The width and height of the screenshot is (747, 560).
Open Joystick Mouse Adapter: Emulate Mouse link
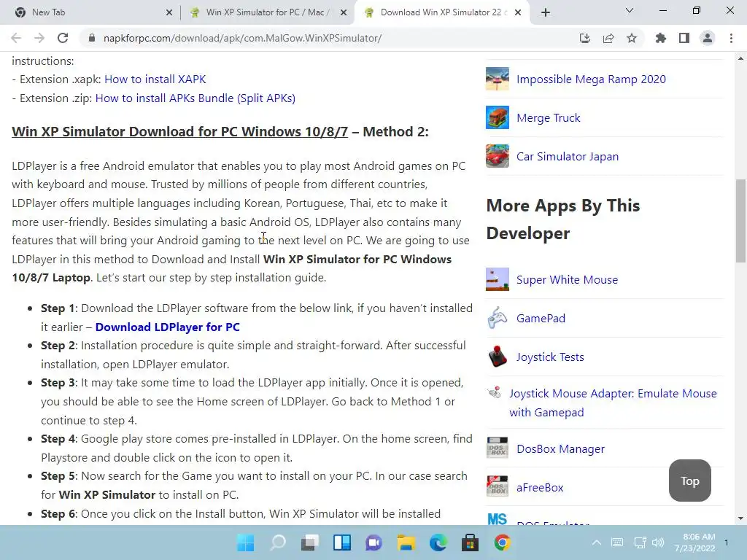(613, 402)
